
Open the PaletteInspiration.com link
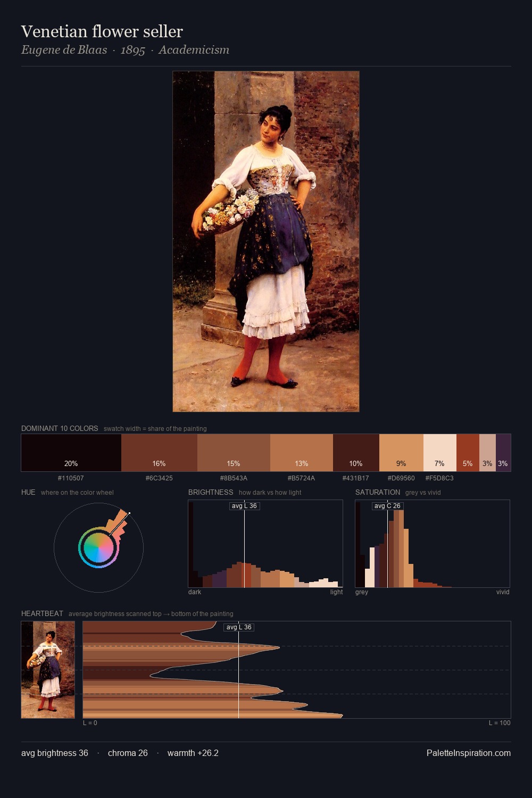pos(469,753)
